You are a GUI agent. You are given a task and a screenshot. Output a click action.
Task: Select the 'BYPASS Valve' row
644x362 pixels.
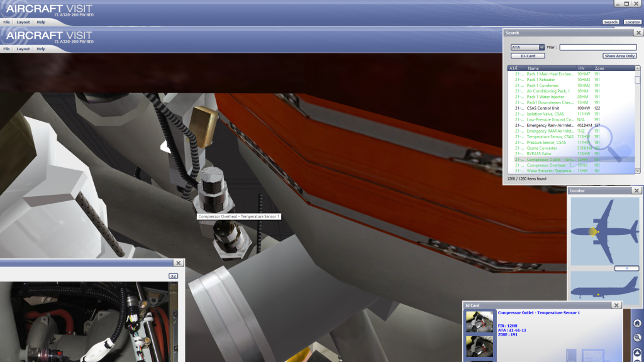point(571,154)
